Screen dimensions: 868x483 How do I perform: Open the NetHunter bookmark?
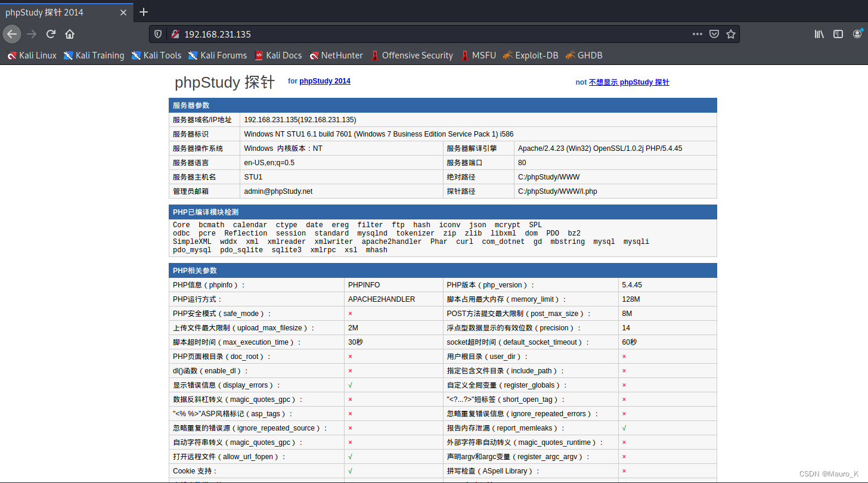336,55
